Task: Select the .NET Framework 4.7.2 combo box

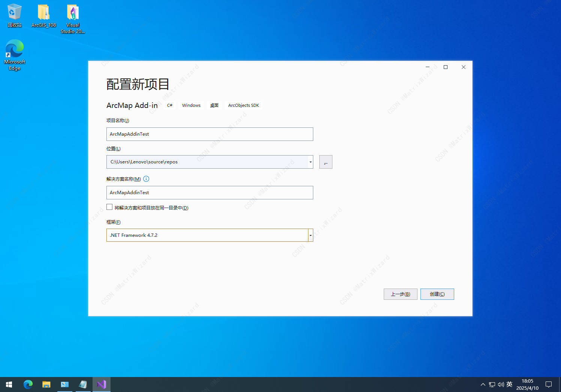Action: coord(209,235)
